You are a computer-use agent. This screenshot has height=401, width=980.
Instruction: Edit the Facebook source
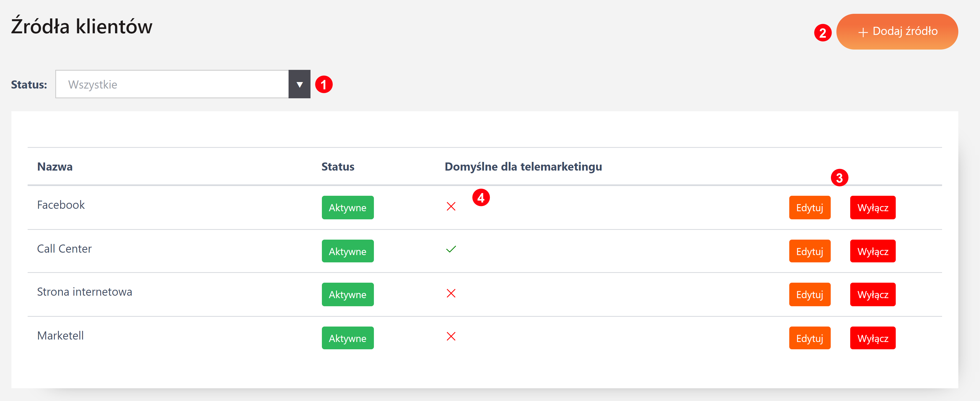[810, 207]
